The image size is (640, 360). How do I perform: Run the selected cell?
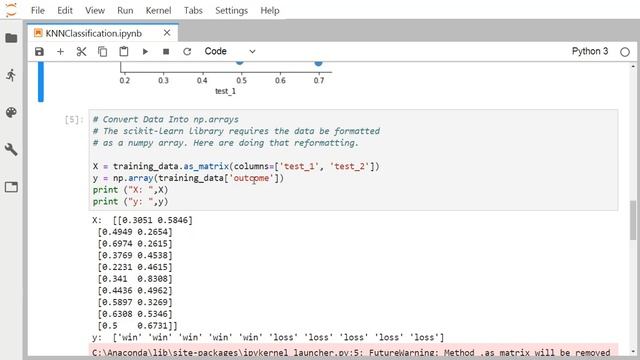tap(145, 51)
